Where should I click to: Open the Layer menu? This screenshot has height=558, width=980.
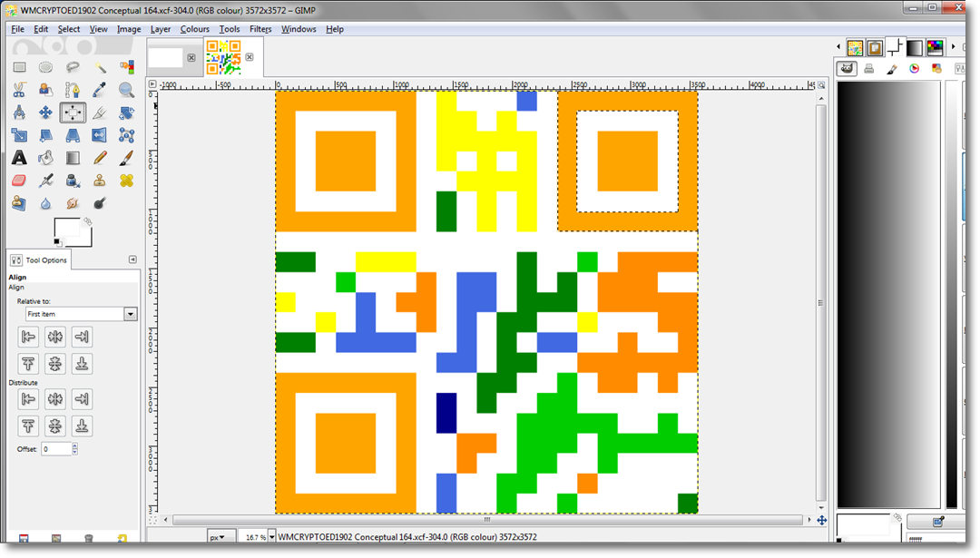tap(160, 29)
